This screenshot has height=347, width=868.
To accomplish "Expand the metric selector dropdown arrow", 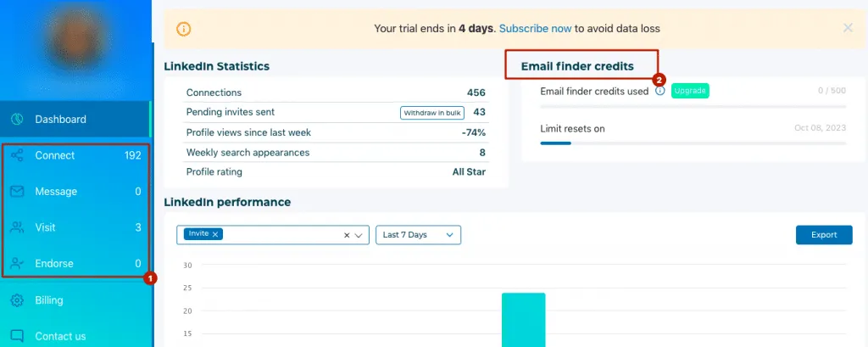I will coord(359,235).
